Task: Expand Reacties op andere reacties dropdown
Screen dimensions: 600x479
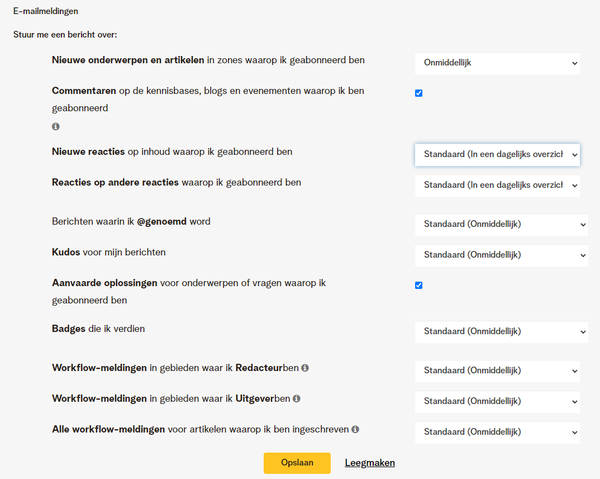Action: coord(497,186)
